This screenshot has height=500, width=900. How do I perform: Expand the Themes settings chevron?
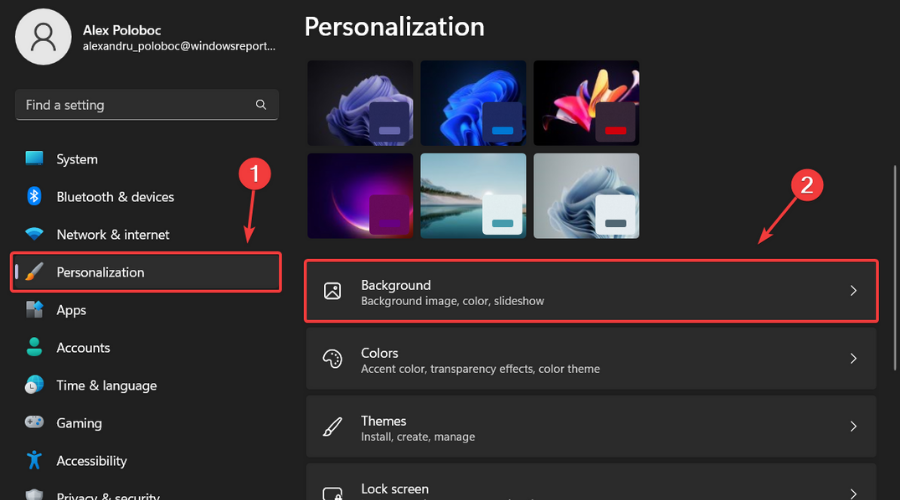(x=853, y=427)
